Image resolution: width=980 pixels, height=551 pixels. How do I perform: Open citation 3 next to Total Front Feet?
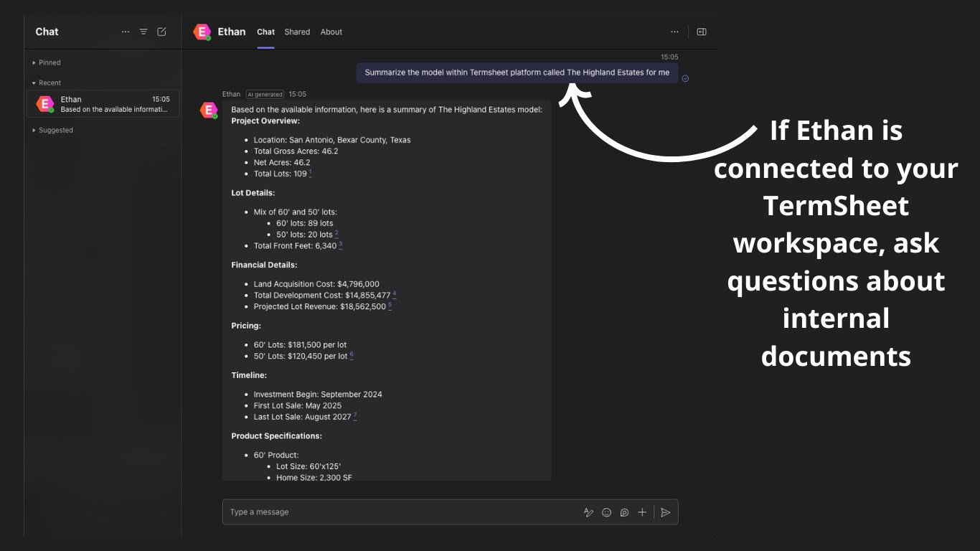click(x=341, y=245)
